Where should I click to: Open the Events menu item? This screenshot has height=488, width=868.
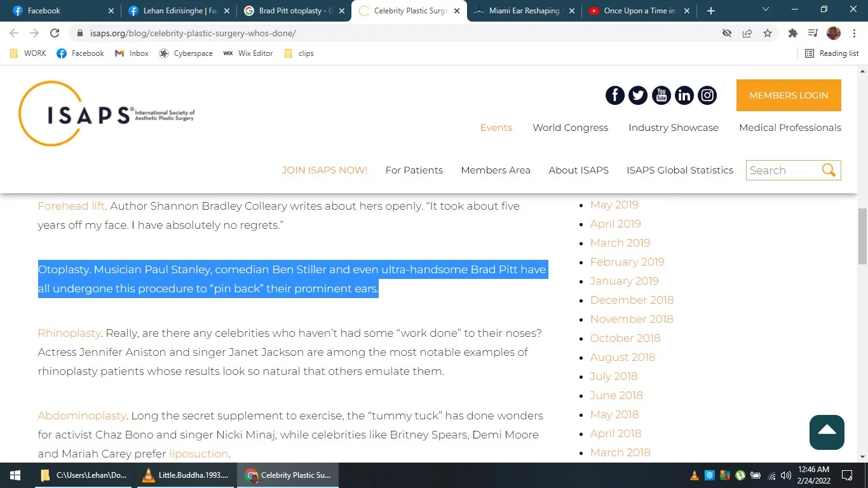[496, 128]
